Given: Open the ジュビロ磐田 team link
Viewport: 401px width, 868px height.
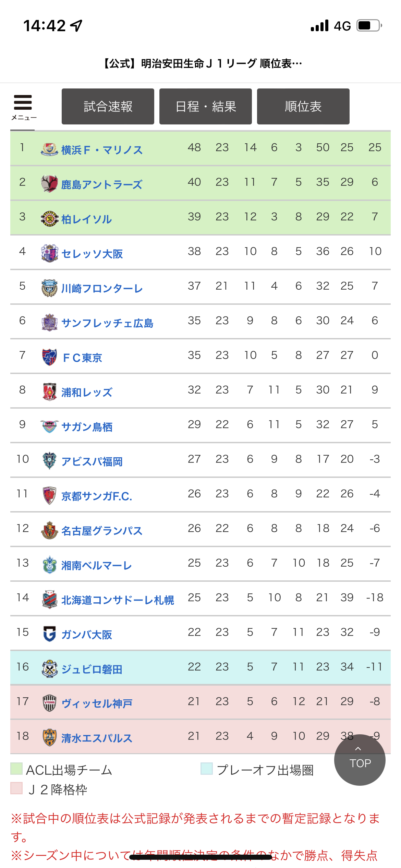Looking at the screenshot, I should coord(92,670).
